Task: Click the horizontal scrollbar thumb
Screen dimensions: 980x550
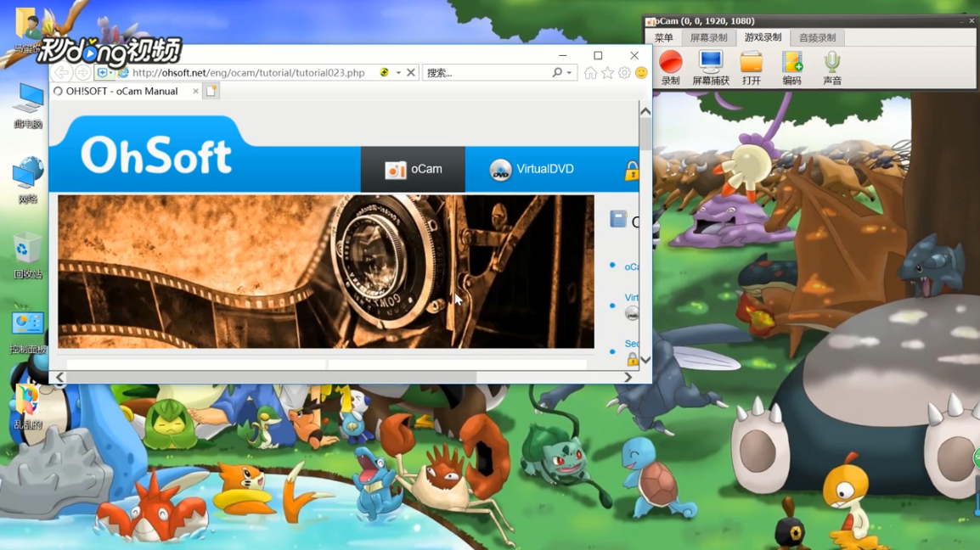Action: tap(272, 378)
